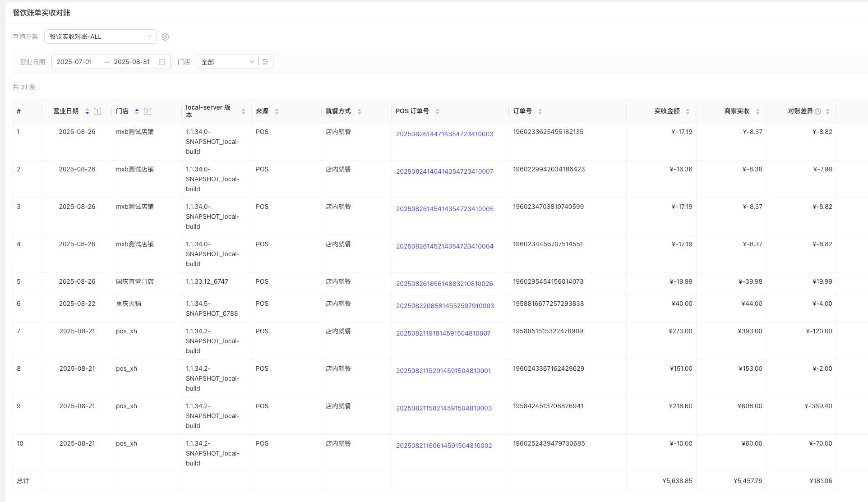Sort by 营业日期 column arrows
Viewport: 868px width, 502px height.
(87, 111)
